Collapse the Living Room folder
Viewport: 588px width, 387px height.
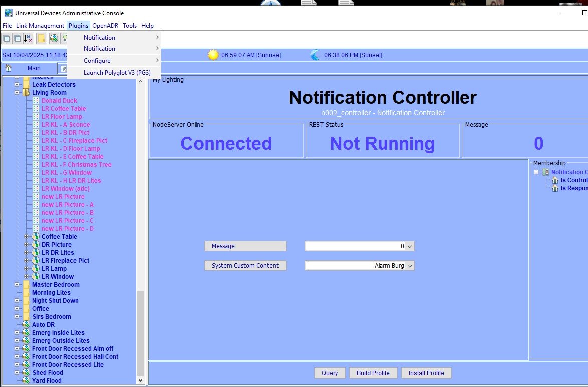point(17,93)
